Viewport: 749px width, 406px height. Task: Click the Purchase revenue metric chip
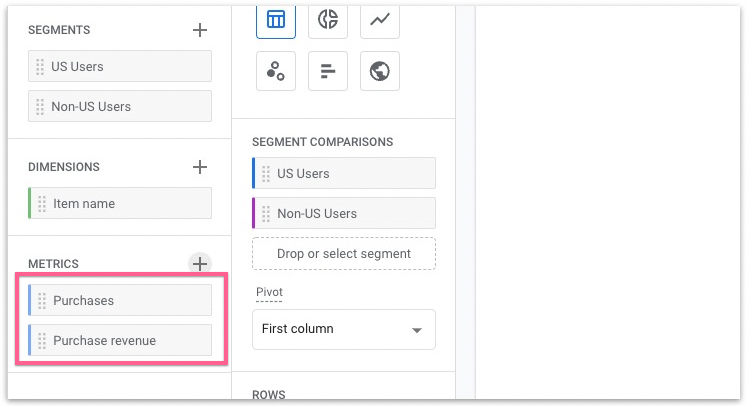point(120,341)
